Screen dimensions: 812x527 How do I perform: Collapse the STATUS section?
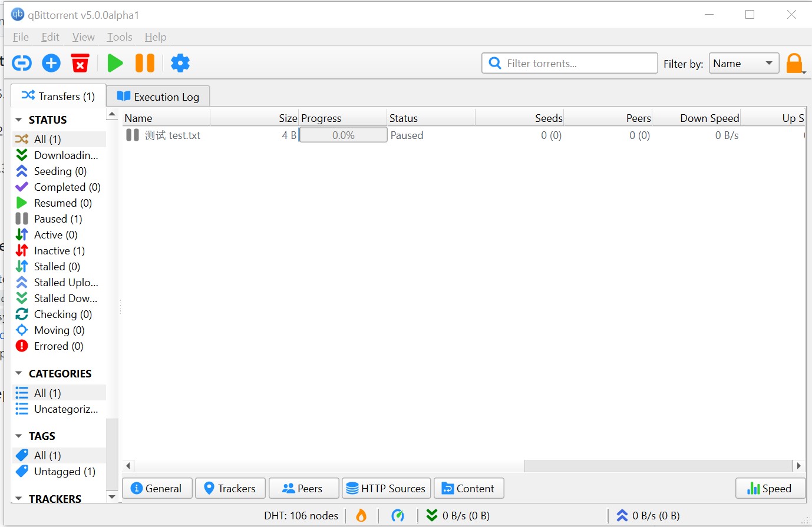click(x=18, y=120)
